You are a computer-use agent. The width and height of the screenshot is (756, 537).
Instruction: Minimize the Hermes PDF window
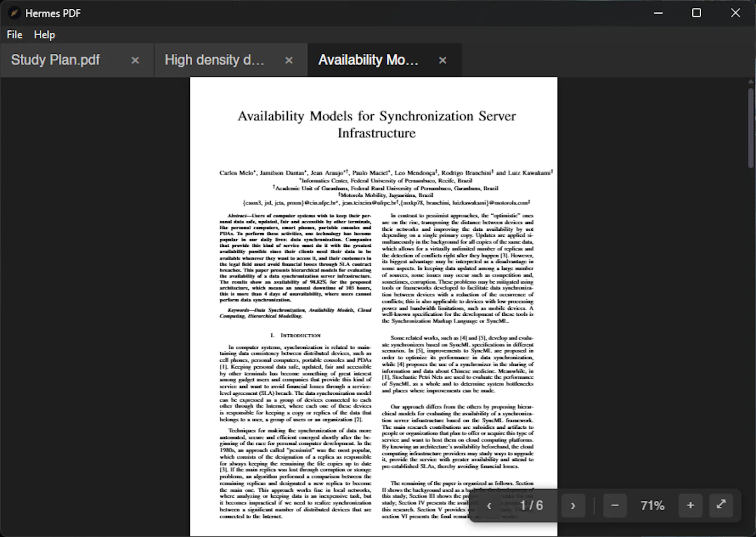click(658, 13)
